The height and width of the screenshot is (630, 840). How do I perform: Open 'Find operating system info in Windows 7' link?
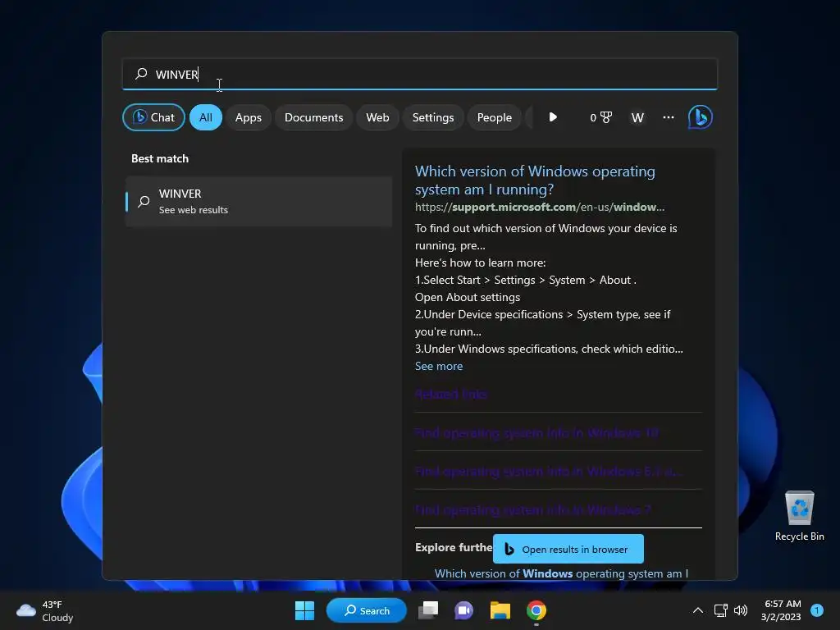click(533, 509)
